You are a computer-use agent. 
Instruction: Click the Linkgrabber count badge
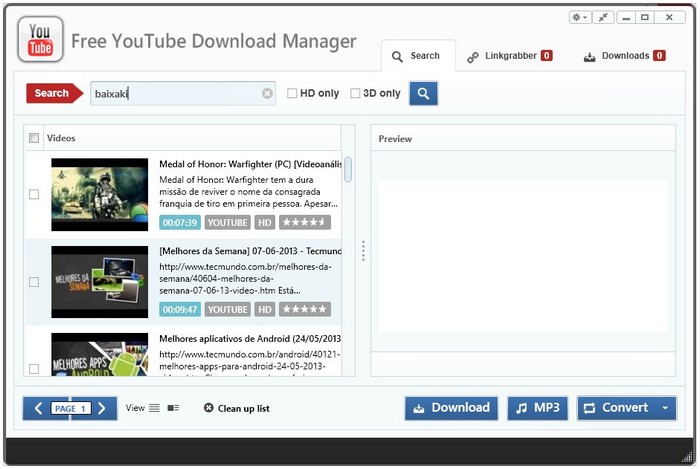(546, 55)
